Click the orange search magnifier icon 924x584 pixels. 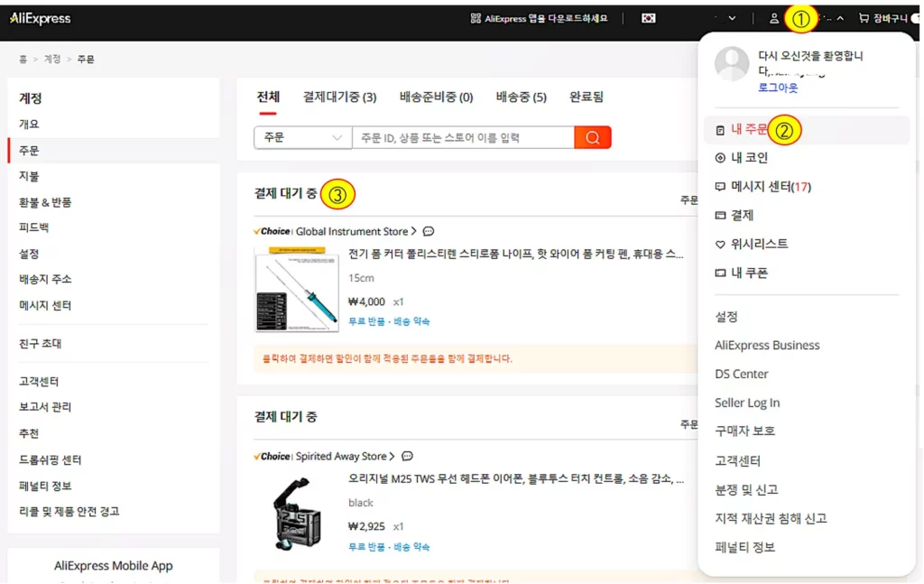tap(591, 136)
